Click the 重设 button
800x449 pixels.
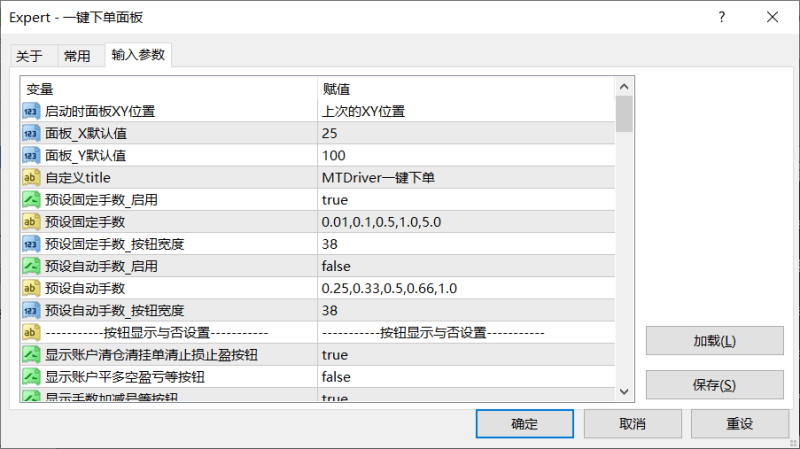tap(740, 423)
